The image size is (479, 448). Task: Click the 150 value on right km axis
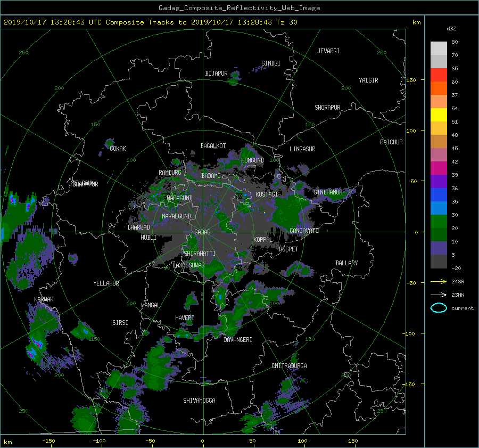coord(411,80)
